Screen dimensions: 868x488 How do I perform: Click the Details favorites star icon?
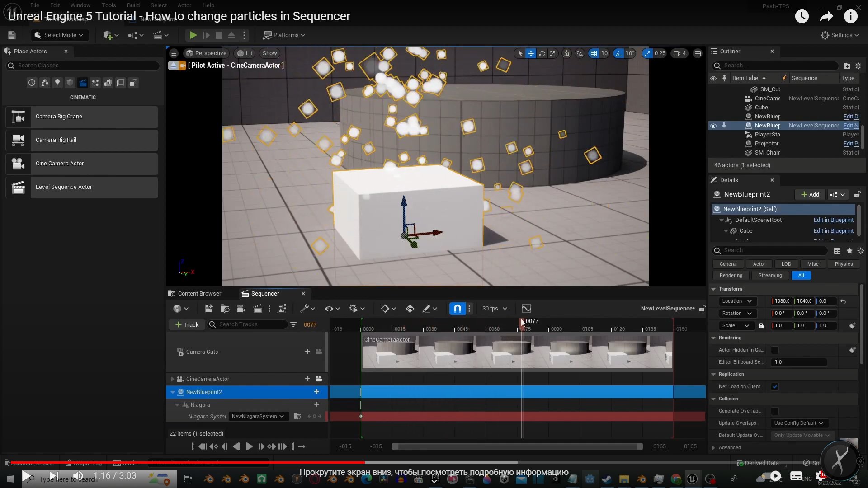coord(849,251)
